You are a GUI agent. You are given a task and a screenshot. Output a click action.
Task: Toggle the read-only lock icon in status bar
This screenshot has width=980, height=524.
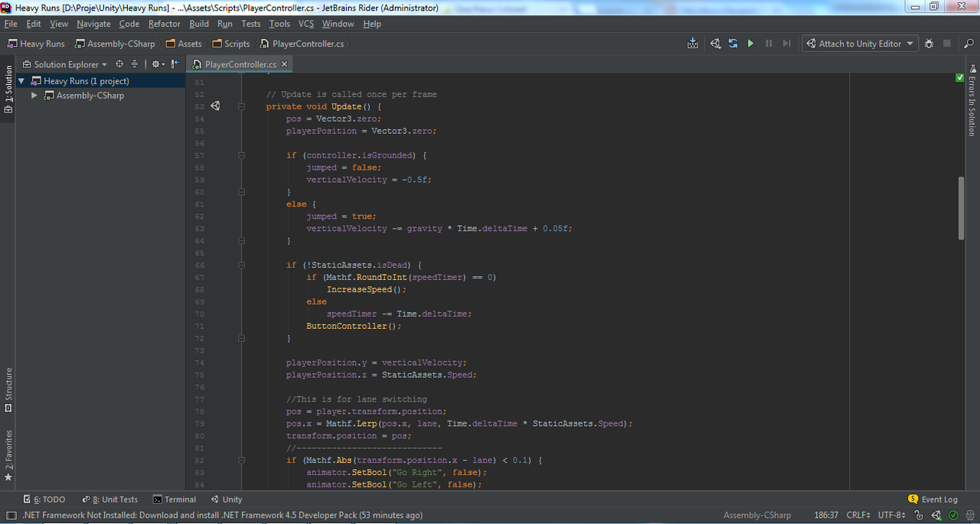pyautogui.click(x=917, y=515)
